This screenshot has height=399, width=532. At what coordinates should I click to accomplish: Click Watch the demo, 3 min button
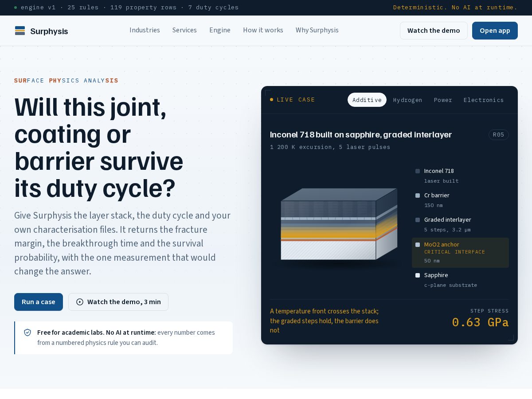[118, 302]
